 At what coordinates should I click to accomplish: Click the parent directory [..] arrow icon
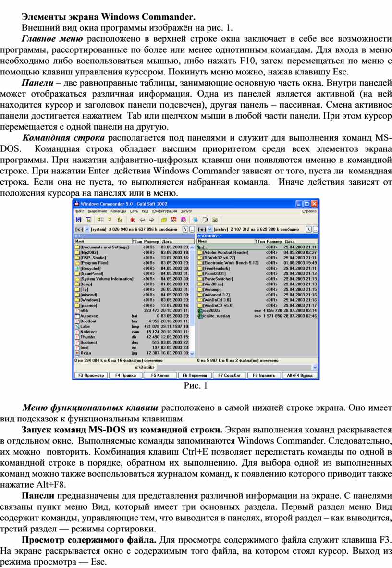click(x=200, y=247)
